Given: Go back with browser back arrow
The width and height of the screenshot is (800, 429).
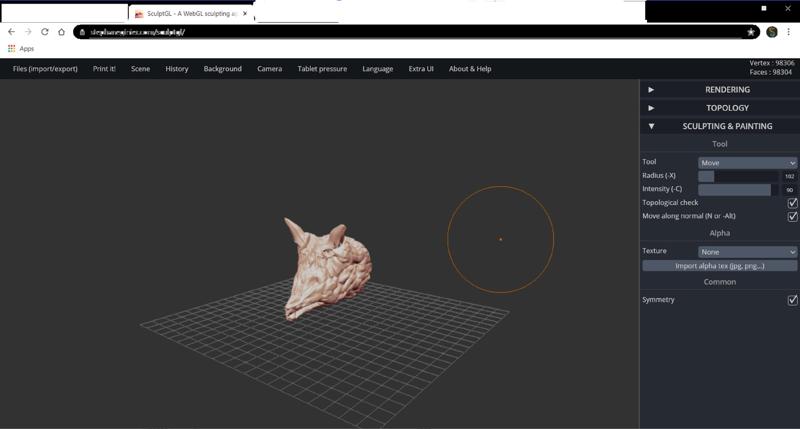Looking at the screenshot, I should click(11, 32).
